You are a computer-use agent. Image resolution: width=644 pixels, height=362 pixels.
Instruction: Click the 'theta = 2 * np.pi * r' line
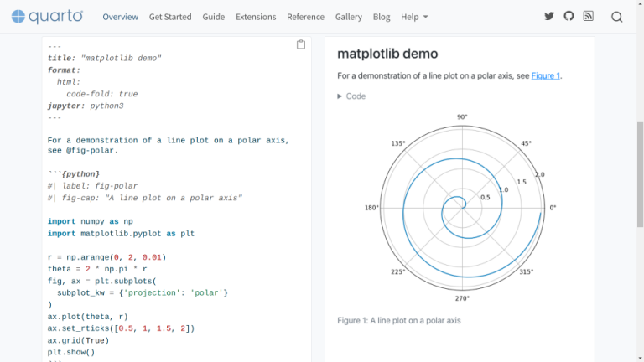97,269
